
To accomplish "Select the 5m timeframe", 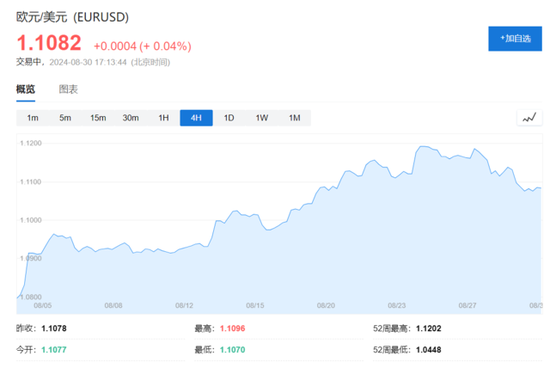I will coord(65,118).
